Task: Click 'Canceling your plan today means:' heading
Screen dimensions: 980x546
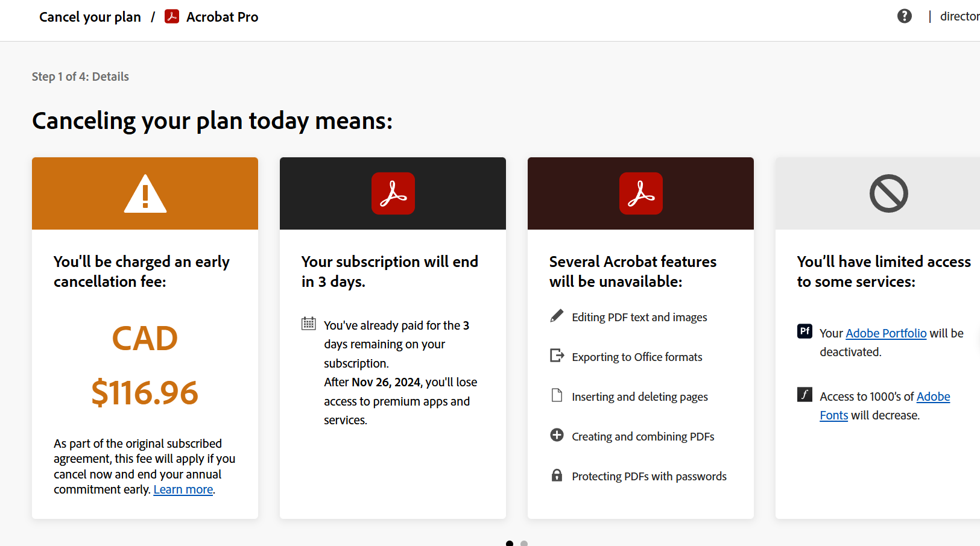Action: click(x=212, y=121)
